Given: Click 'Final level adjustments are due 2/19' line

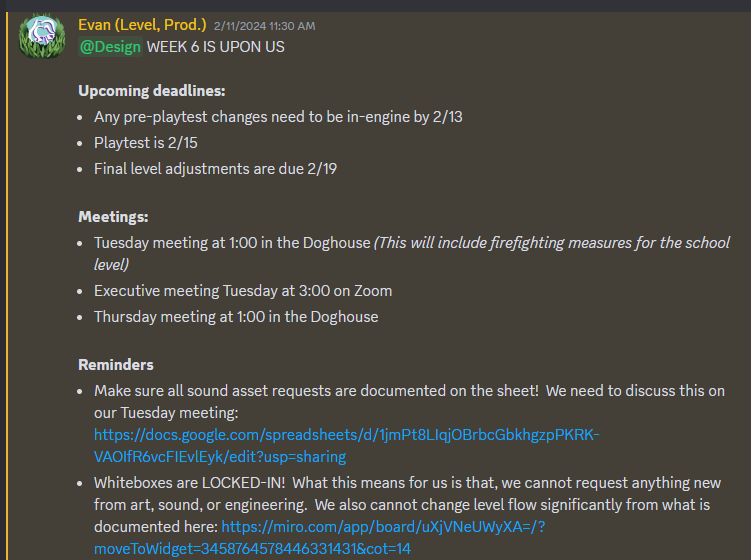Looking at the screenshot, I should [x=216, y=169].
